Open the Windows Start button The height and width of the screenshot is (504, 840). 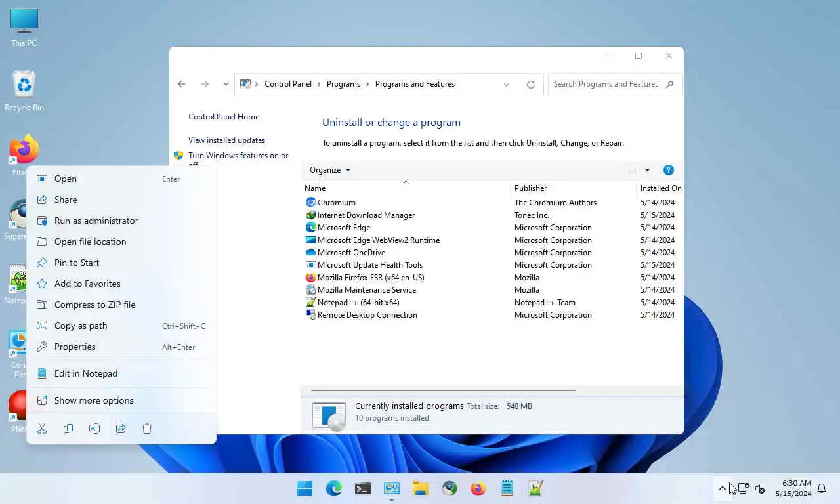coord(305,488)
